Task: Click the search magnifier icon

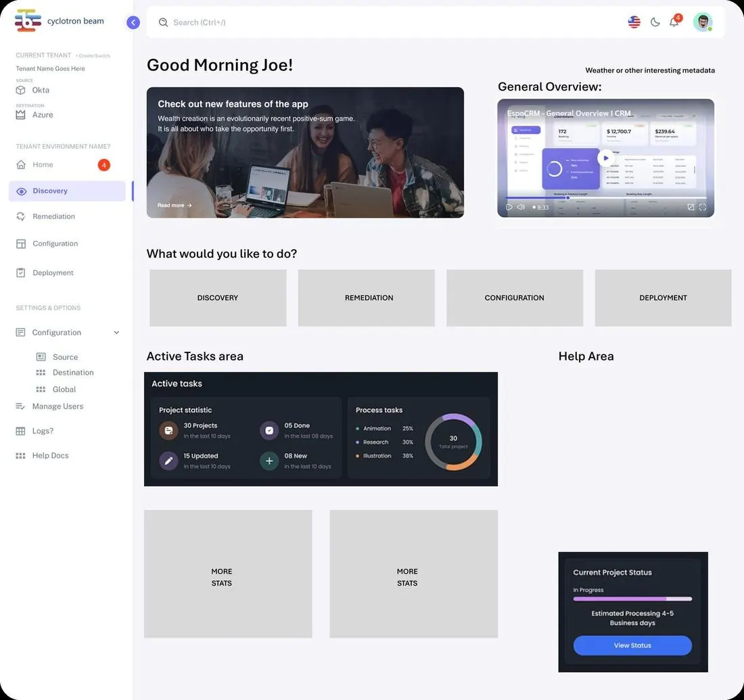Action: [163, 22]
